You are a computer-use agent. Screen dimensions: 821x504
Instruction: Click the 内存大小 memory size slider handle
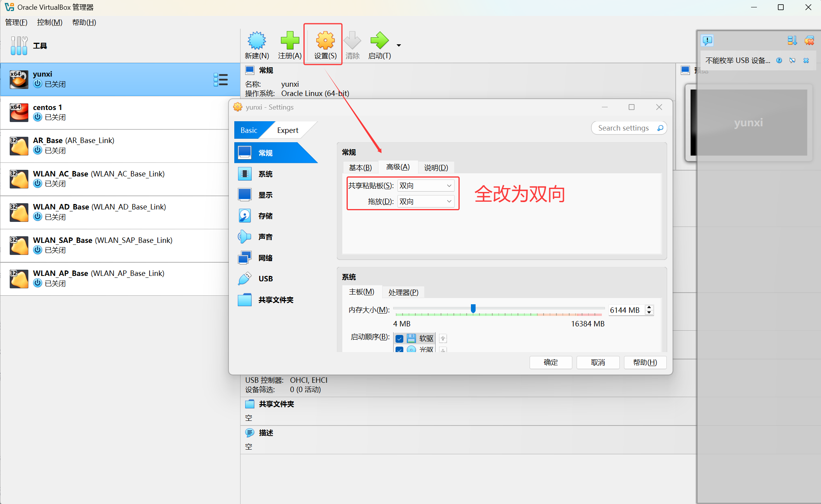473,309
